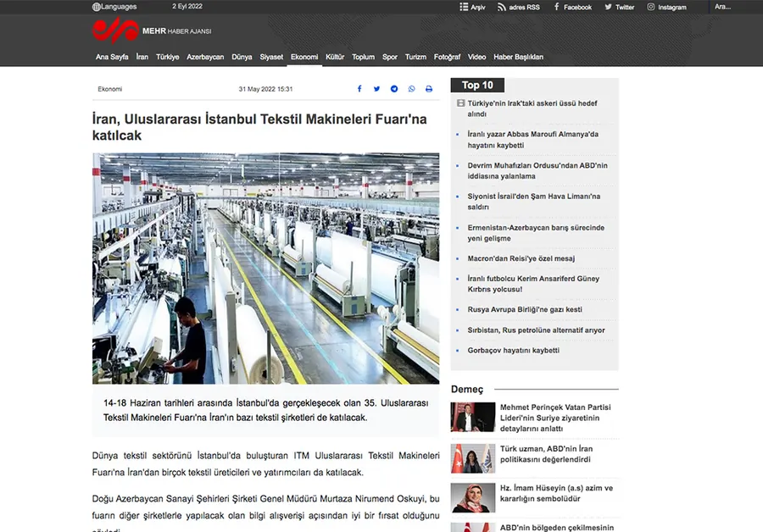Viewport: 763px width, 532px height.
Task: Open Haber Başlıkları menu item
Action: click(518, 57)
